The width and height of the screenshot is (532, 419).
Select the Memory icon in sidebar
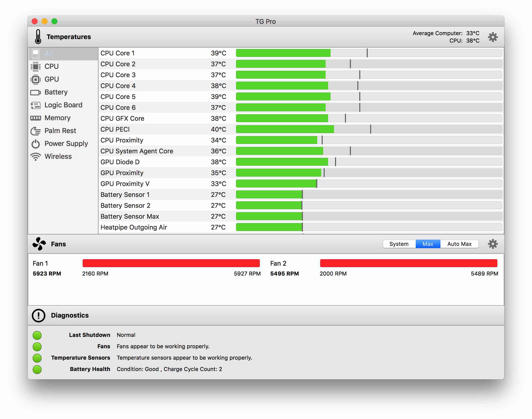coord(36,118)
